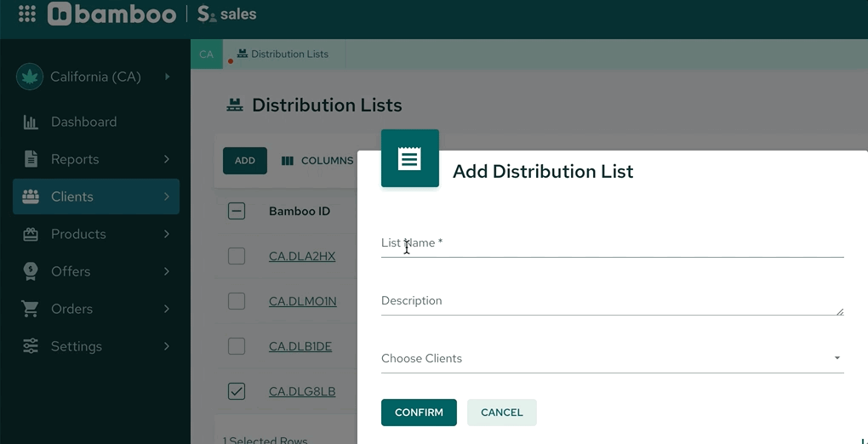Viewport: 868px width, 444px height.
Task: Click the bamboo logo
Action: pyautogui.click(x=111, y=14)
